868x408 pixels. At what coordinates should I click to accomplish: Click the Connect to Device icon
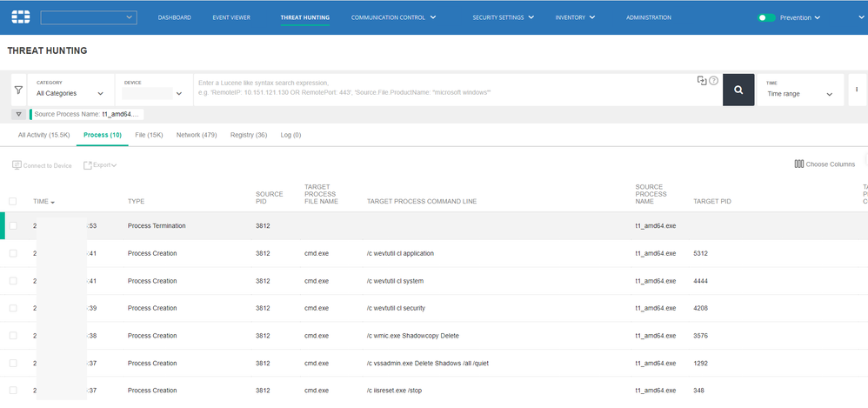coord(17,165)
